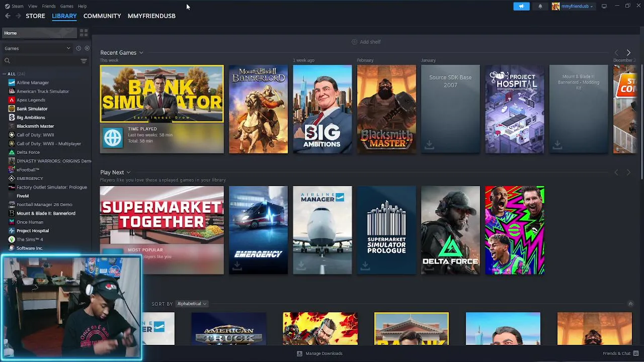Open the Project Hospital cover
Image resolution: width=644 pixels, height=362 pixels.
click(x=514, y=109)
